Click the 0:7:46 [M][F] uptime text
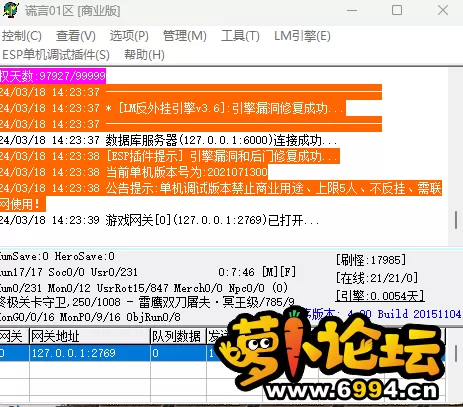Image resolution: width=463 pixels, height=407 pixels. [x=257, y=272]
